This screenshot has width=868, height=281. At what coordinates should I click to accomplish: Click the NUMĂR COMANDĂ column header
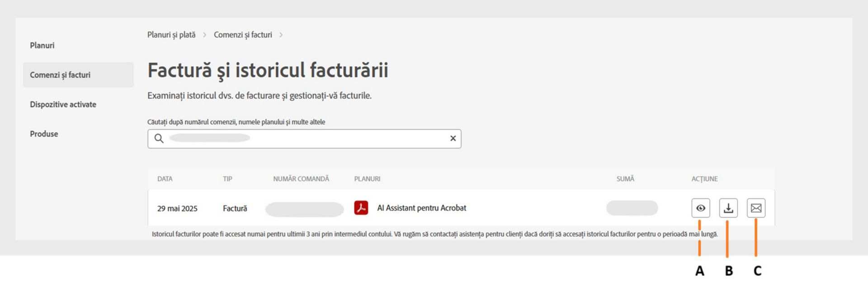[301, 179]
